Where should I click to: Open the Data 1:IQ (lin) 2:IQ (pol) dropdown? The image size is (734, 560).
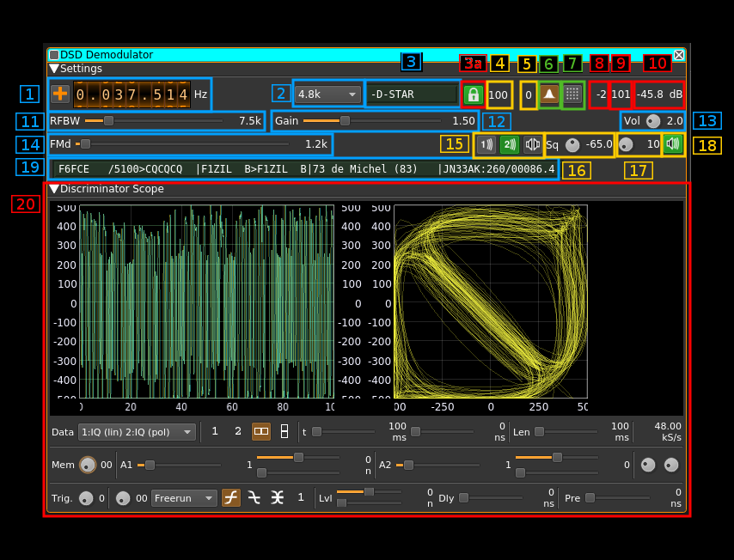point(136,432)
